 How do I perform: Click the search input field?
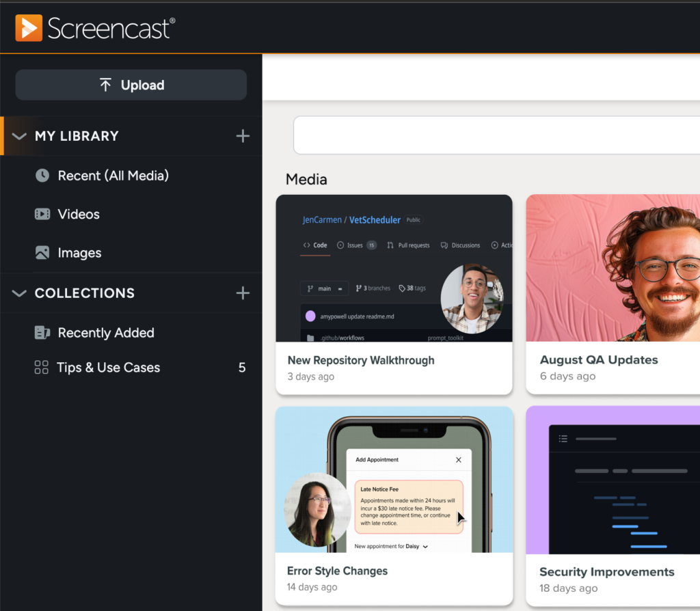(x=492, y=135)
